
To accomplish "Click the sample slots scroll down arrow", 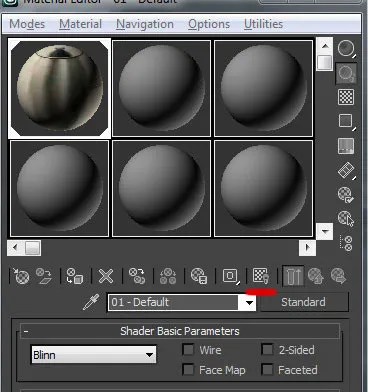I will tap(325, 231).
